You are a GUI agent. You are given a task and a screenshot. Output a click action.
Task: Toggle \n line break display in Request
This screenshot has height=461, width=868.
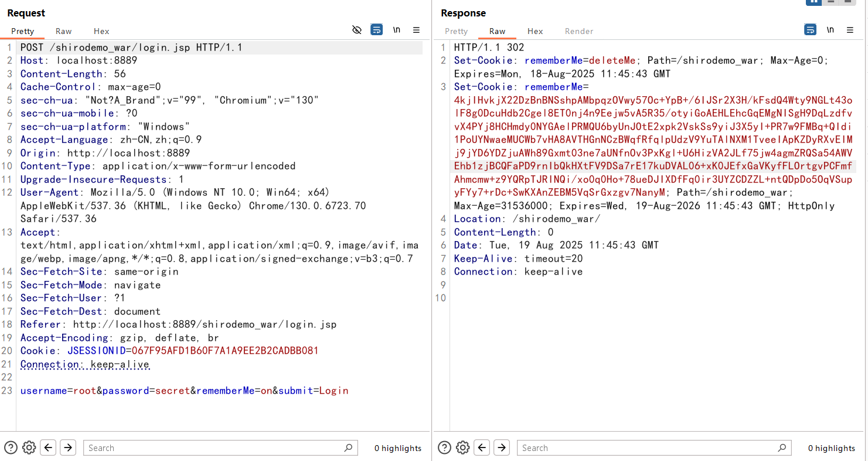pos(397,30)
